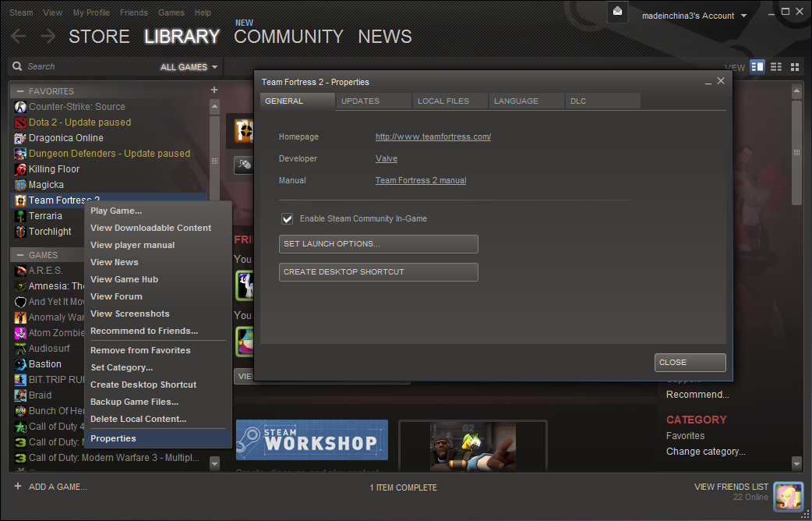Click the Call of Duty 4 game icon

tap(20, 427)
